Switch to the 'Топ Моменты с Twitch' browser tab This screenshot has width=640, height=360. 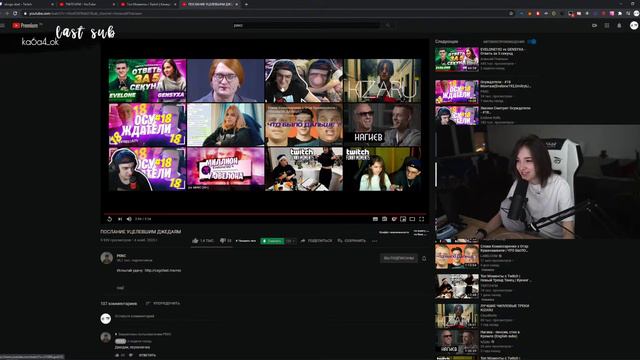[148, 4]
